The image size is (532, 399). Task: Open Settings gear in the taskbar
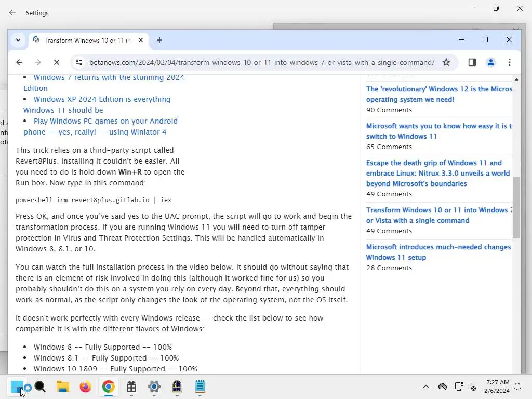154,387
